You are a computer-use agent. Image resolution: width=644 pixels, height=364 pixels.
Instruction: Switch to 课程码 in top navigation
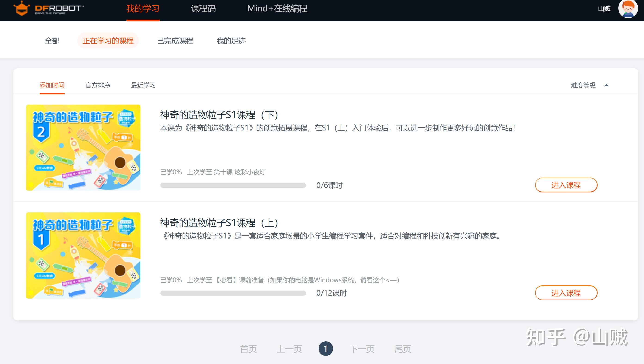[203, 9]
